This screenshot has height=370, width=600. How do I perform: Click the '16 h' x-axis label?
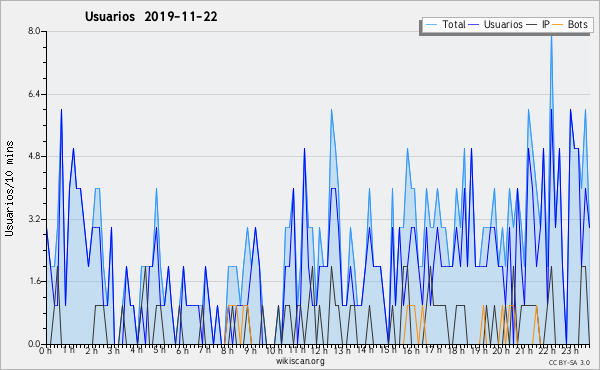tap(411, 350)
